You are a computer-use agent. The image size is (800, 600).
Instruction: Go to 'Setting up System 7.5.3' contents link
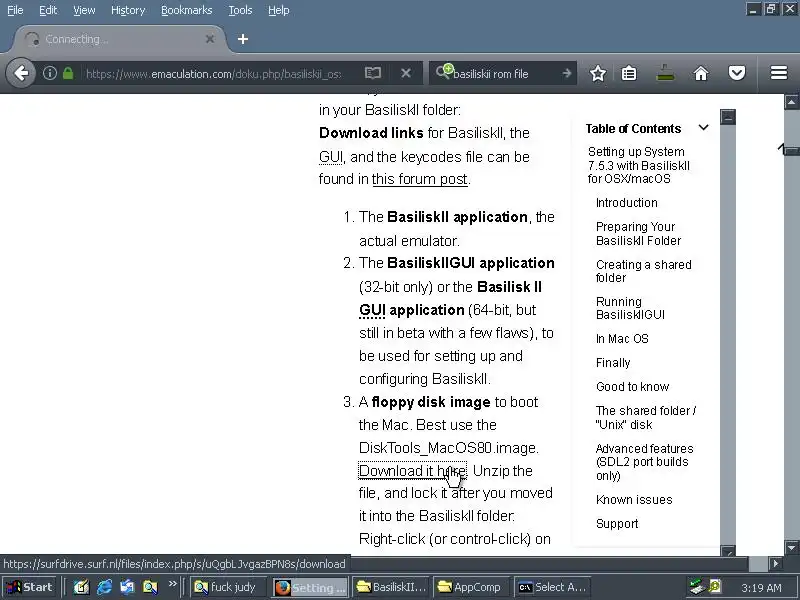638,165
